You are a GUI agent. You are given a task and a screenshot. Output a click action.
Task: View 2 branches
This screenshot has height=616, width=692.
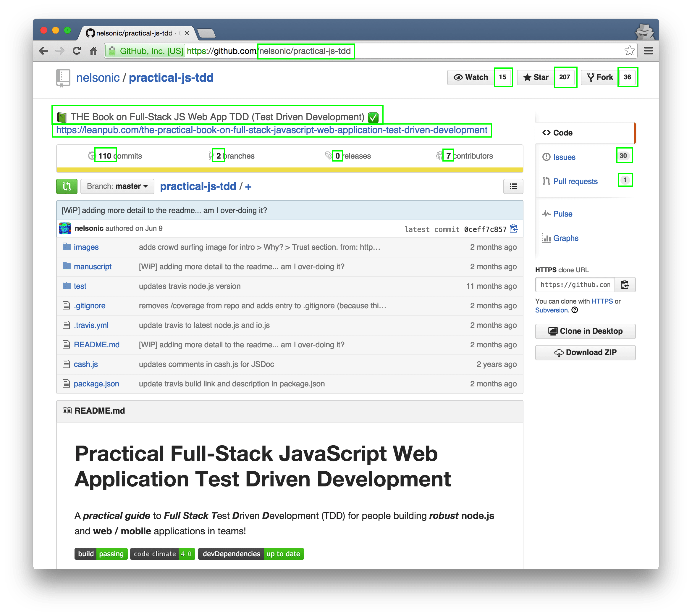point(232,156)
